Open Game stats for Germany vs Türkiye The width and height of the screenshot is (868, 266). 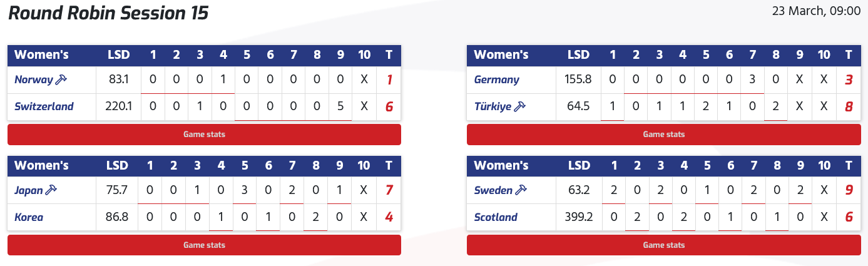point(663,135)
